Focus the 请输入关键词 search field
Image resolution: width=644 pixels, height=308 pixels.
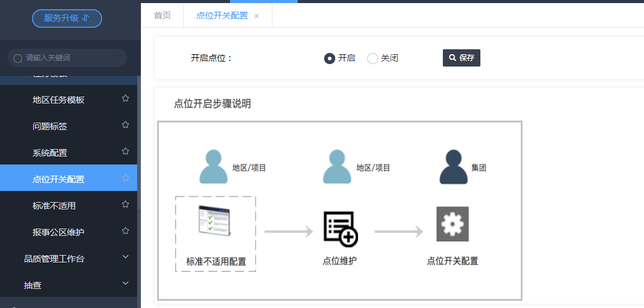pos(67,58)
